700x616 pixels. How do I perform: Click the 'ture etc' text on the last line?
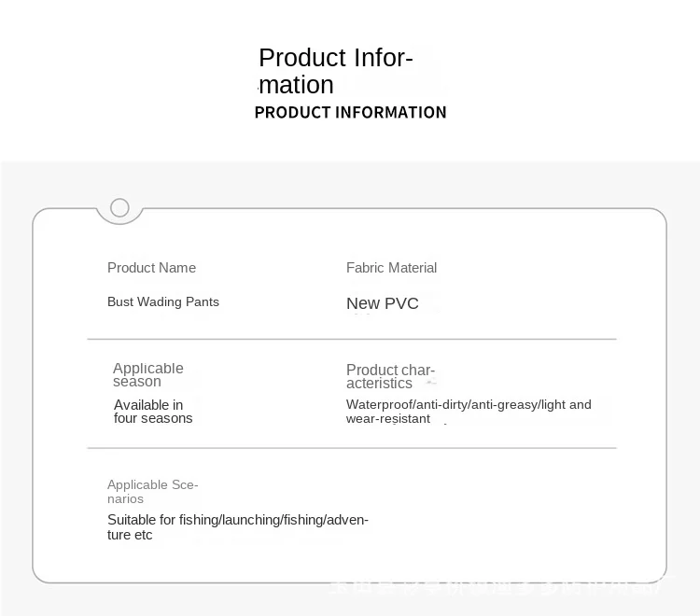click(x=130, y=536)
